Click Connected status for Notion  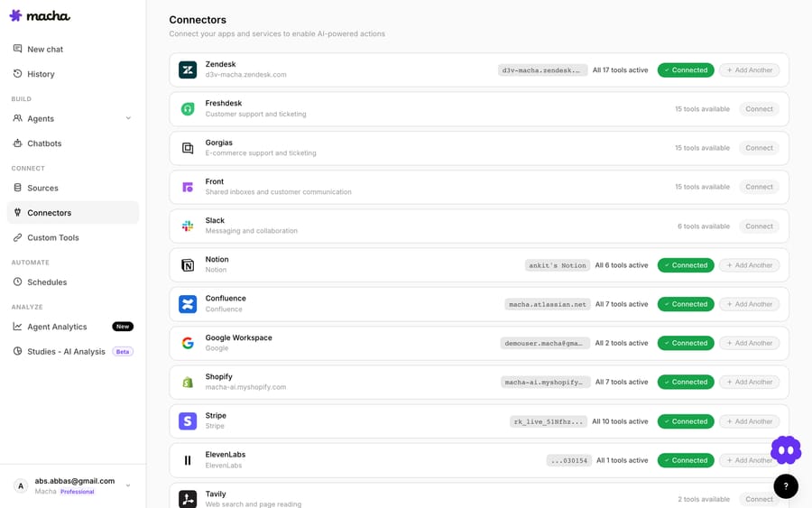pos(686,265)
